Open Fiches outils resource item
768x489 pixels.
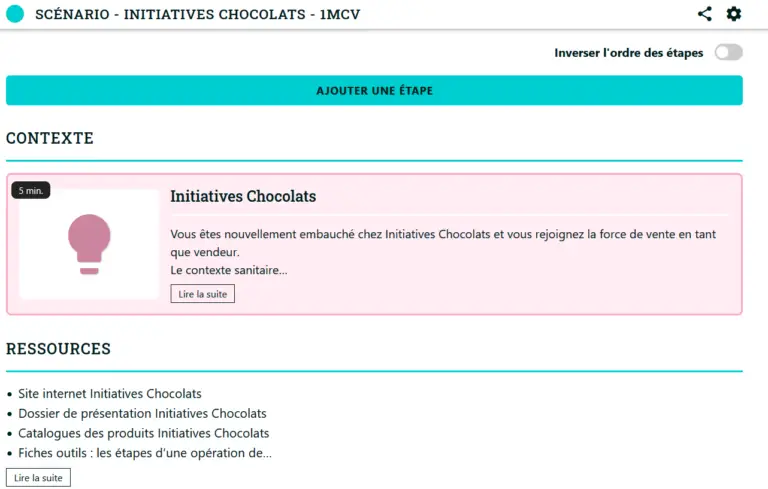(x=144, y=453)
